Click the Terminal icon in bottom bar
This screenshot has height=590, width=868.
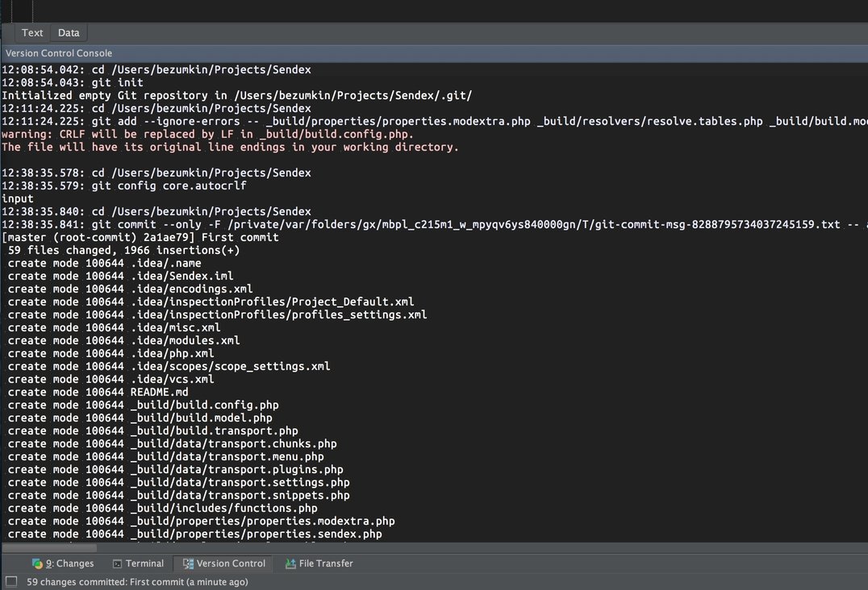pyautogui.click(x=118, y=563)
